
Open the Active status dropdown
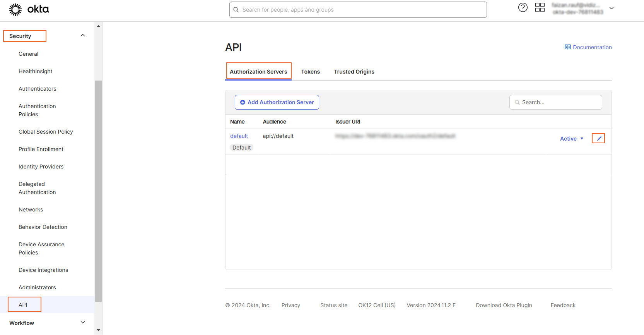point(571,139)
